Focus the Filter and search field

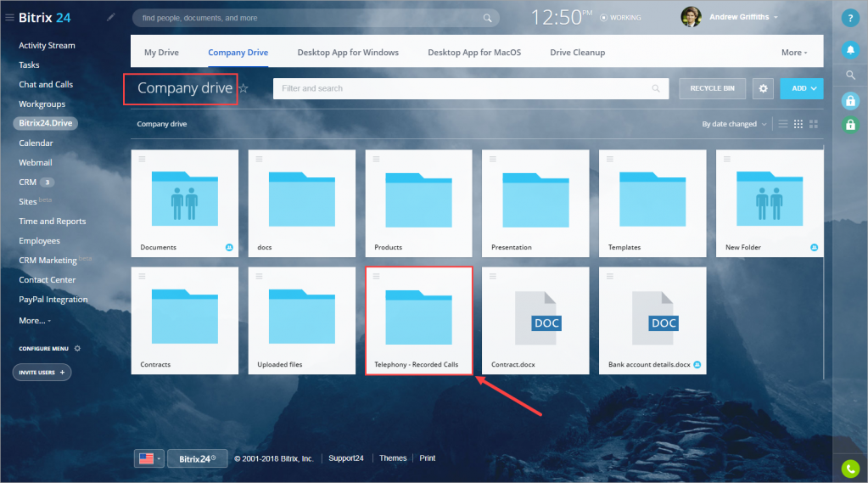(x=471, y=88)
